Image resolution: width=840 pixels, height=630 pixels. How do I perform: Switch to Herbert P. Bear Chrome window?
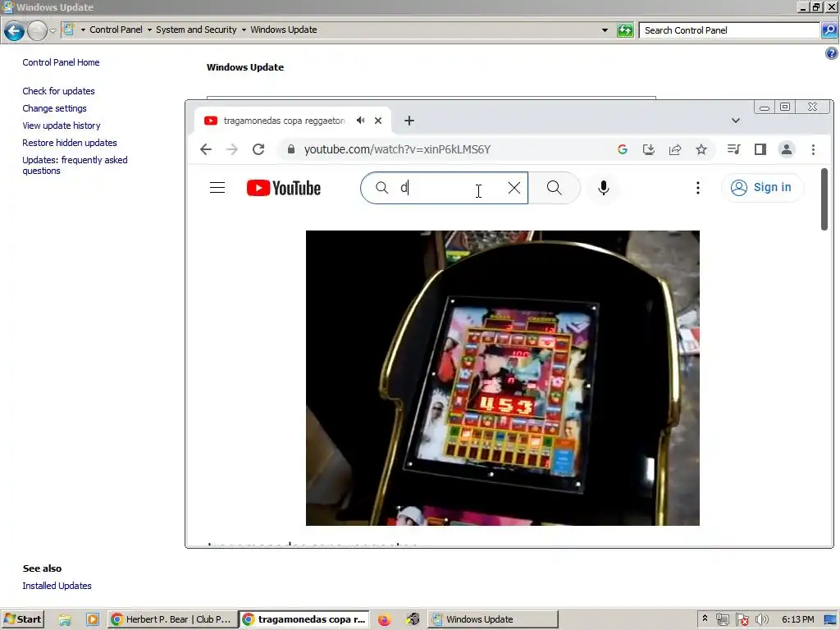(x=172, y=619)
